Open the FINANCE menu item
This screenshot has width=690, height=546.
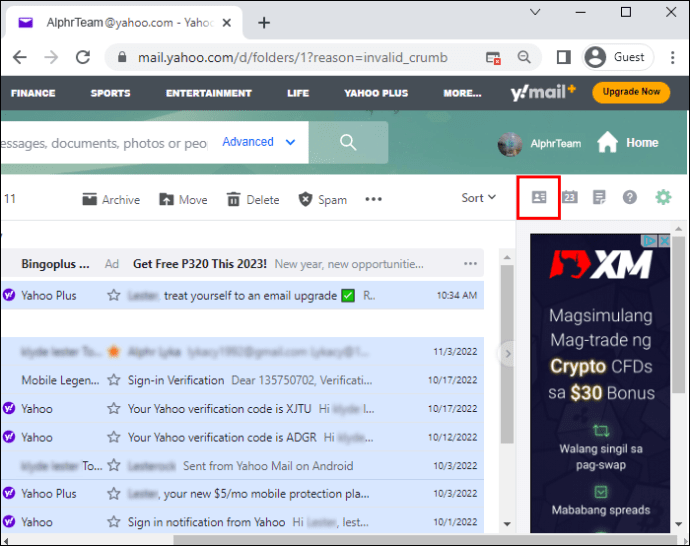tap(33, 93)
